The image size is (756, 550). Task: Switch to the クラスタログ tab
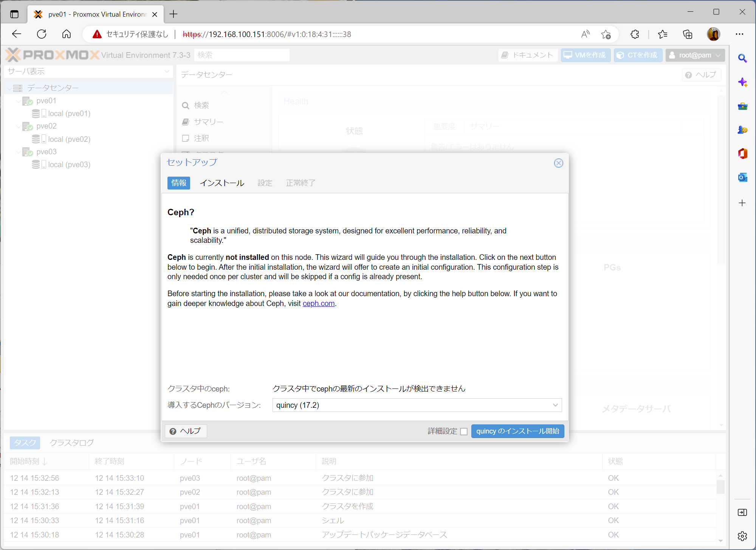pos(71,443)
